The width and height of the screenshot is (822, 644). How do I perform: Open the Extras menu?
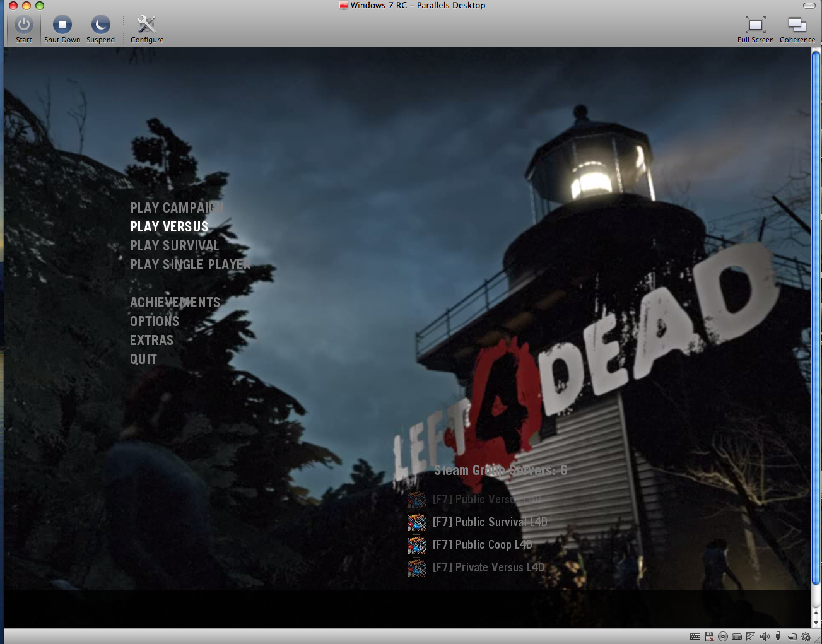(x=151, y=341)
